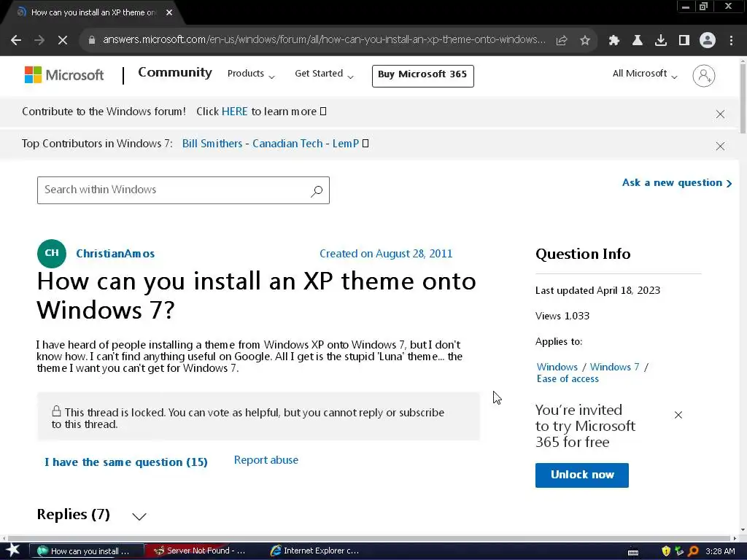Image resolution: width=747 pixels, height=560 pixels.
Task: Toggle the browser side panel icon
Action: [684, 41]
